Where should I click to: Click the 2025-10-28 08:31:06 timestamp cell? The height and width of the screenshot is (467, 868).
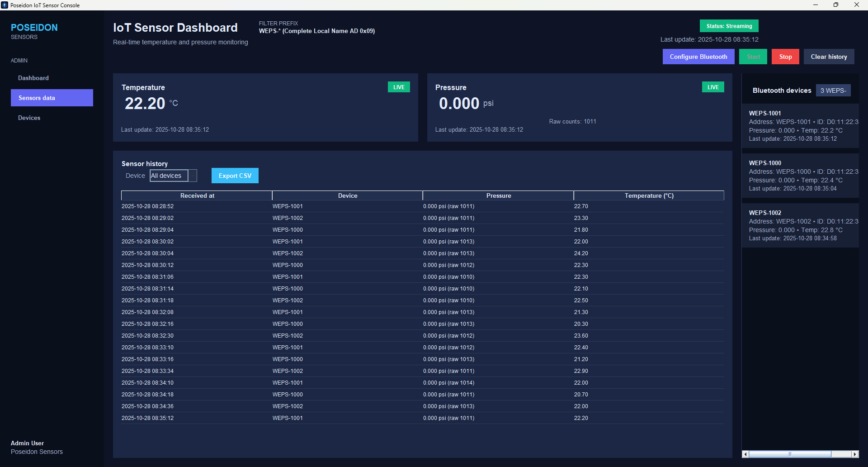point(147,277)
